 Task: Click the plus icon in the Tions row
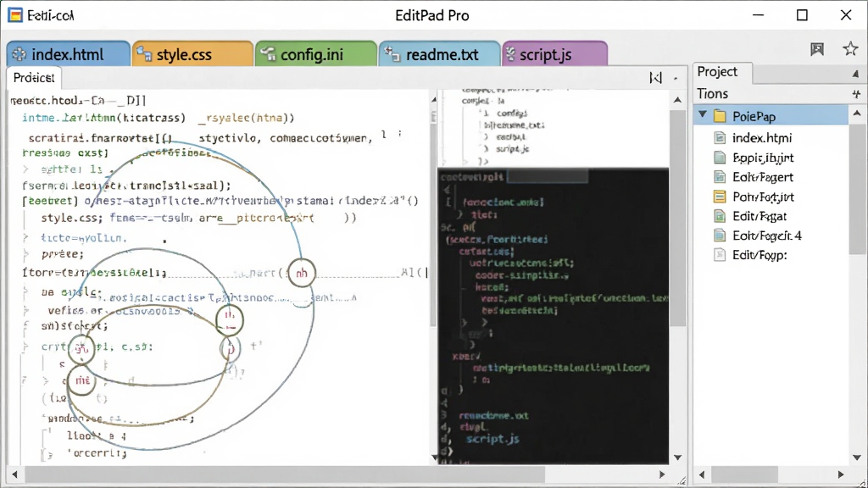(x=856, y=94)
